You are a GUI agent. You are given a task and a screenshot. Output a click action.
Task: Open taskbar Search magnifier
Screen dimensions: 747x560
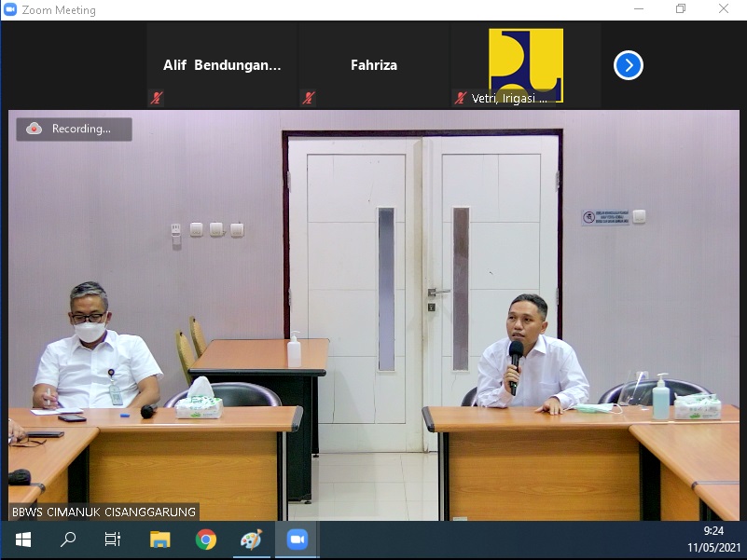coord(68,540)
